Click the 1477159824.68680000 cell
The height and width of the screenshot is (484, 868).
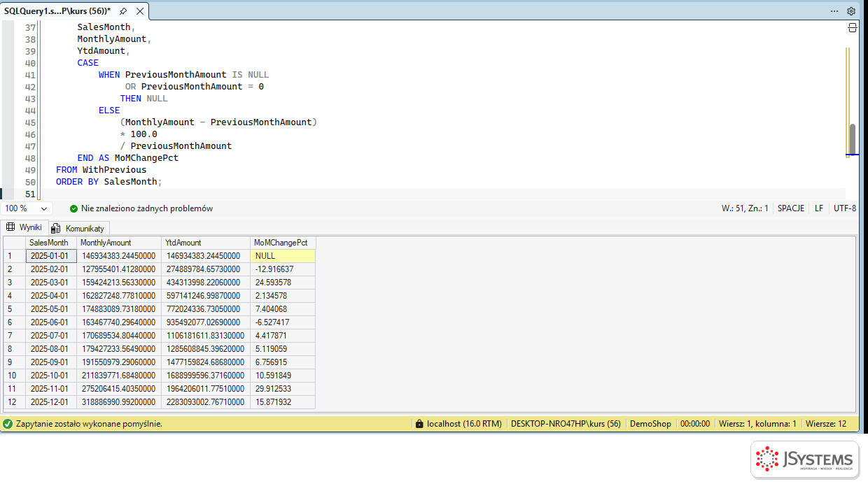[206, 362]
